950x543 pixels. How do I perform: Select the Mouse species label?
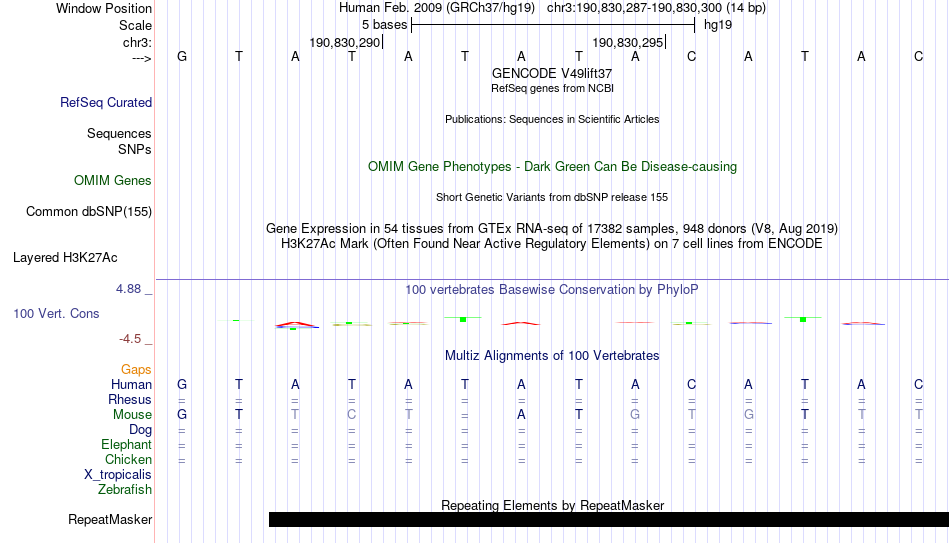[132, 415]
